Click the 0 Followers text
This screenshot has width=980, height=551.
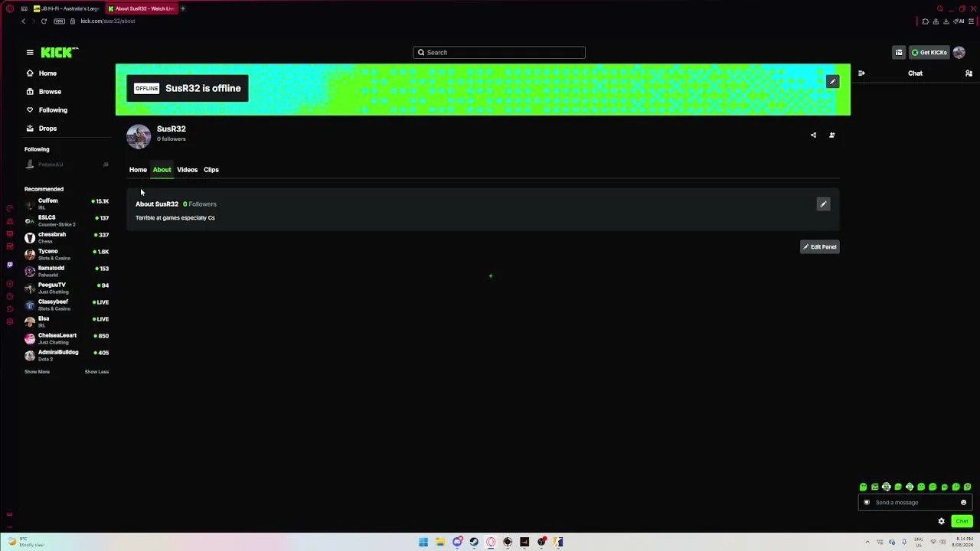200,204
